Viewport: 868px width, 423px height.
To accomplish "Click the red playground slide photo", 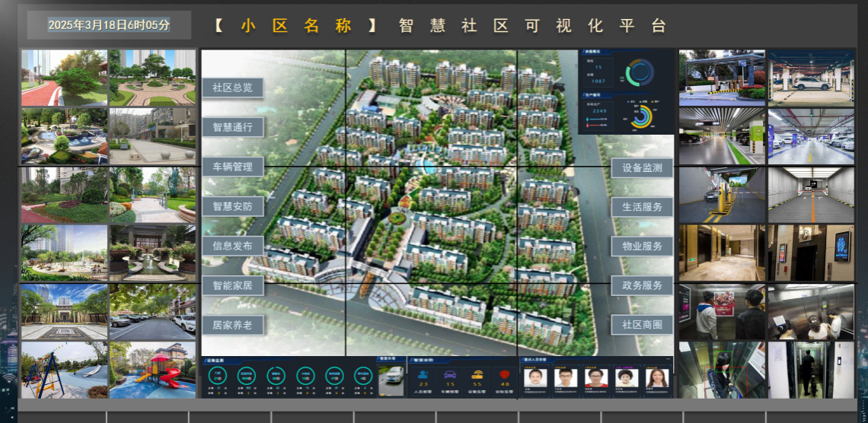I will [x=152, y=370].
